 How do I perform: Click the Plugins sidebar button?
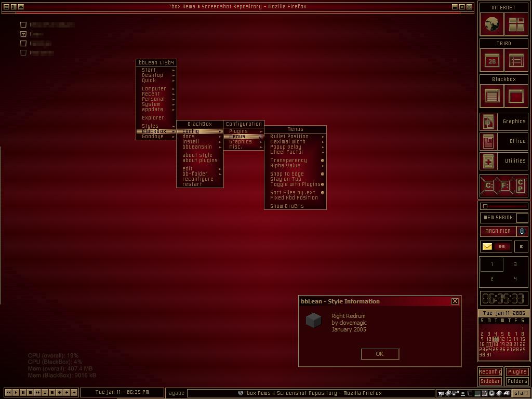[x=517, y=372]
